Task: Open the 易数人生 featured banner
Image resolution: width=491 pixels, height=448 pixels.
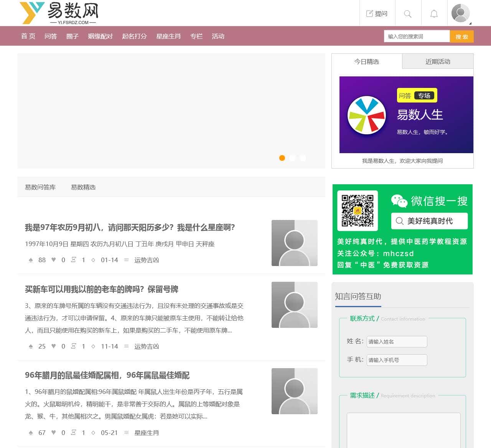Action: click(x=406, y=115)
